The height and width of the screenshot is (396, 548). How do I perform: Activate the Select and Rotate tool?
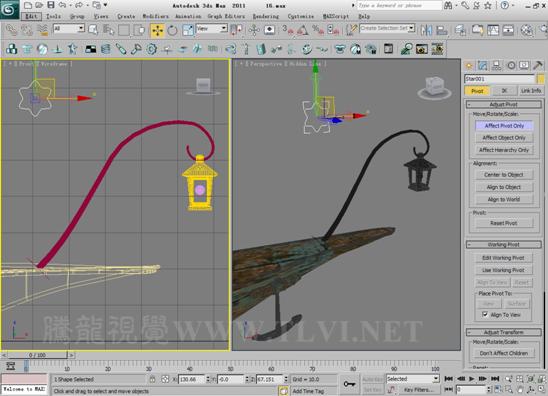click(172, 30)
